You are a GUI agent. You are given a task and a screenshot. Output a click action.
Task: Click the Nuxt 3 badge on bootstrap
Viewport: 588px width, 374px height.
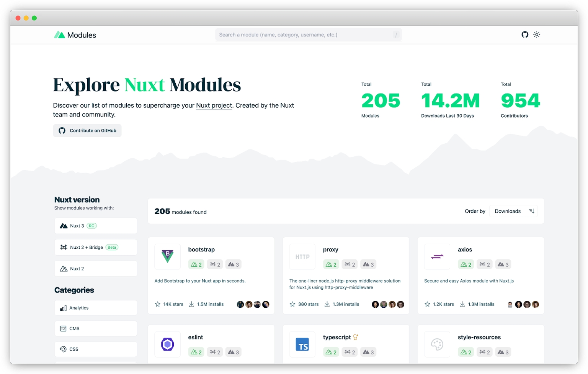coord(234,264)
